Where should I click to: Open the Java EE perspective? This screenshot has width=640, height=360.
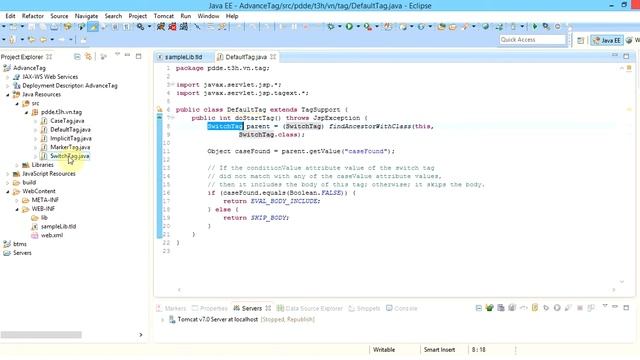pos(607,40)
